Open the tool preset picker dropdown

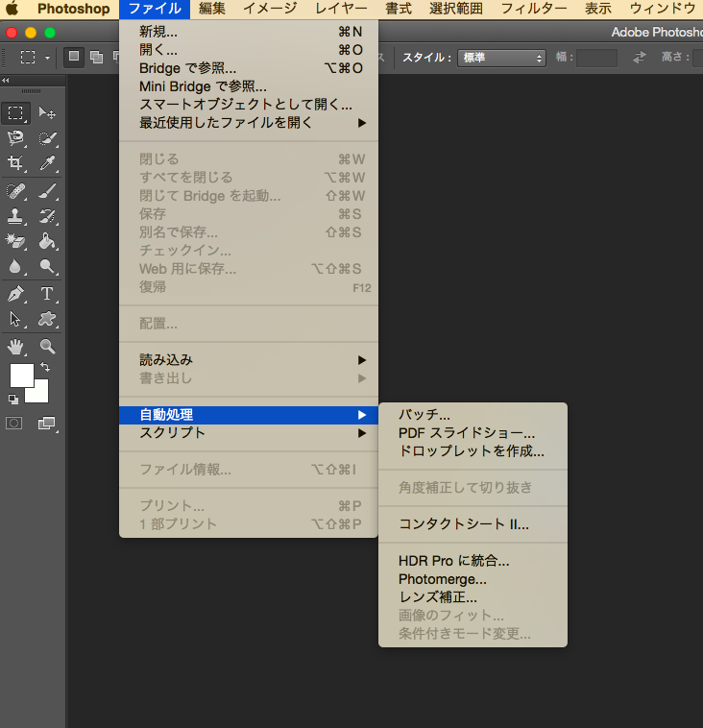pos(47,58)
